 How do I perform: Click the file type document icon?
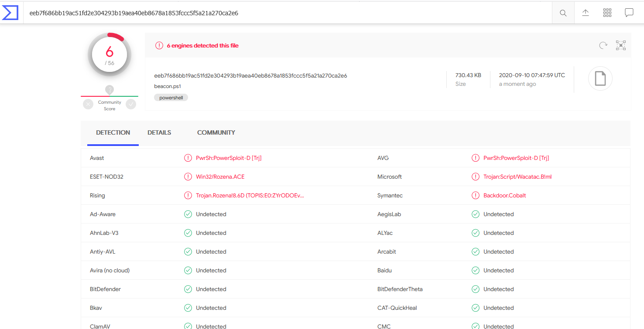(600, 79)
